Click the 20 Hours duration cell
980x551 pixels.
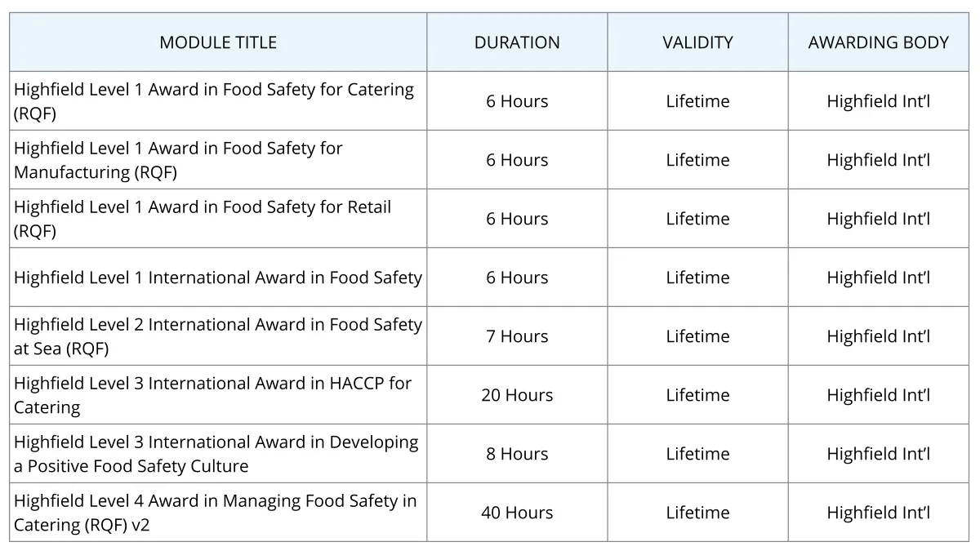pyautogui.click(x=517, y=395)
